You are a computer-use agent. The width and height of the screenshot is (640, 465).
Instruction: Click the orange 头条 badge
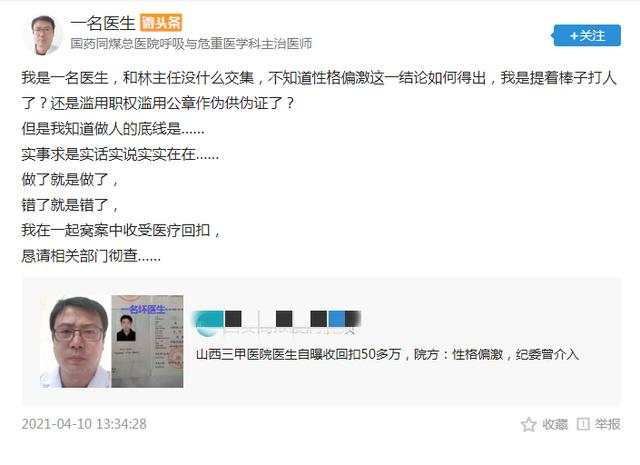161,23
